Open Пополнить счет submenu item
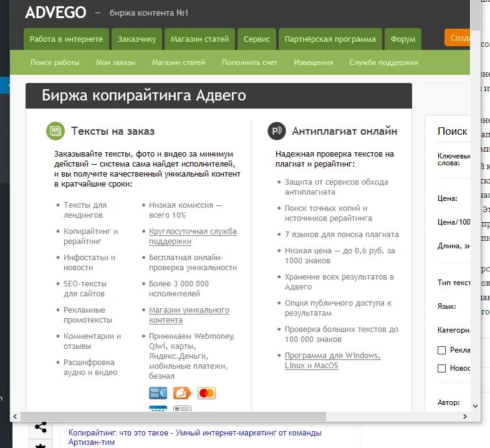The width and height of the screenshot is (490, 448). click(250, 62)
